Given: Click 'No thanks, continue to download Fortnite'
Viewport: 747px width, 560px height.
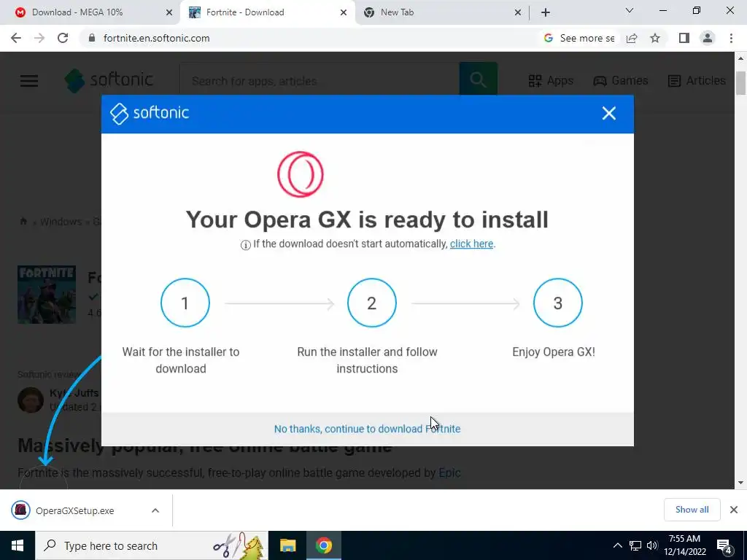Looking at the screenshot, I should point(368,429).
